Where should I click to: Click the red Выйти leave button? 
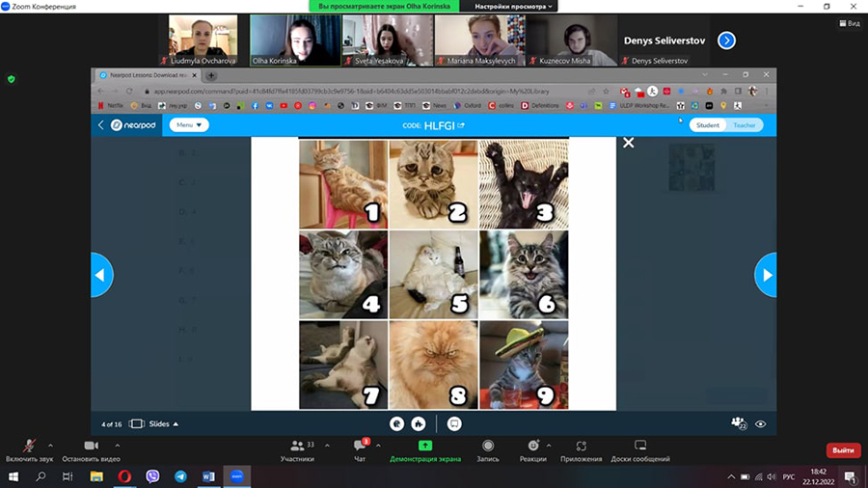pyautogui.click(x=843, y=450)
